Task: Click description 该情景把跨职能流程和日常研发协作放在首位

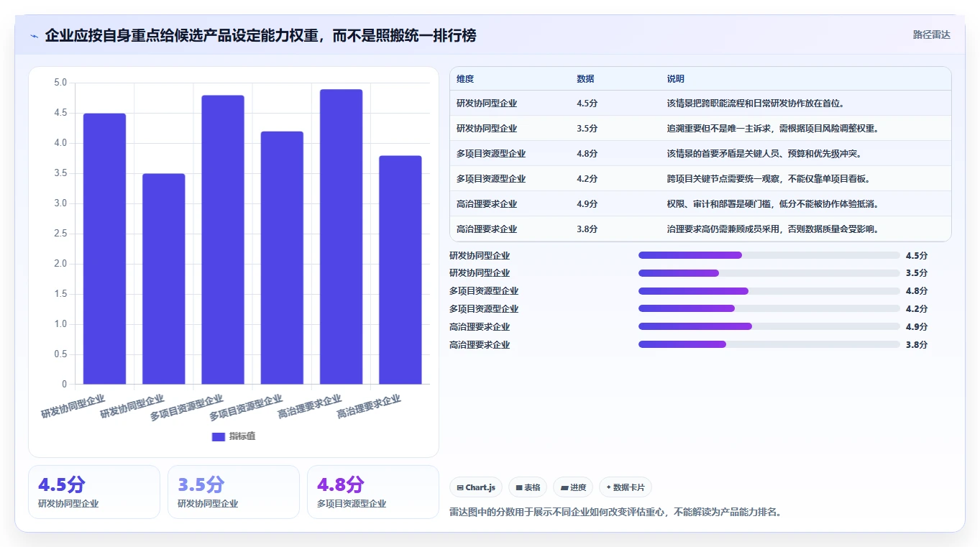Action: pyautogui.click(x=756, y=104)
